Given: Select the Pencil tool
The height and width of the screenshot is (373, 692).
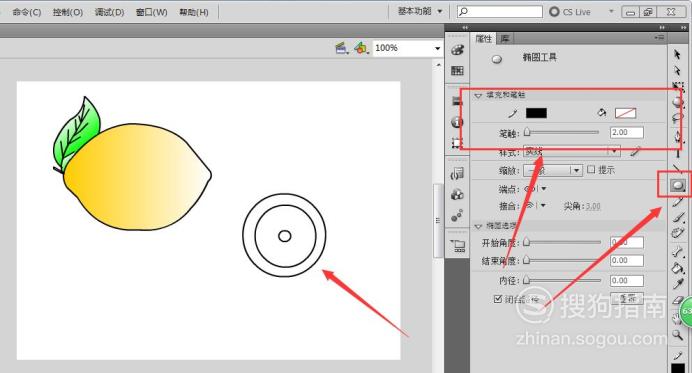Looking at the screenshot, I should (678, 201).
